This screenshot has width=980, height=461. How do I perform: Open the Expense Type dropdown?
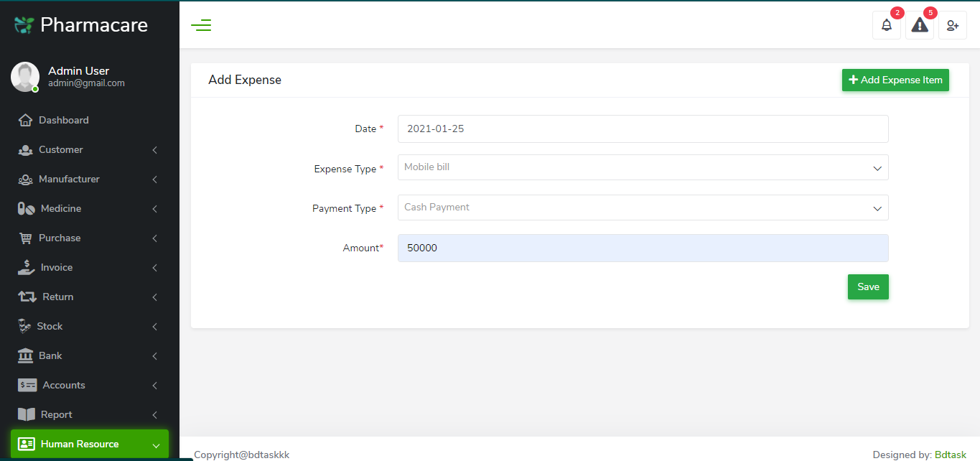(x=643, y=167)
